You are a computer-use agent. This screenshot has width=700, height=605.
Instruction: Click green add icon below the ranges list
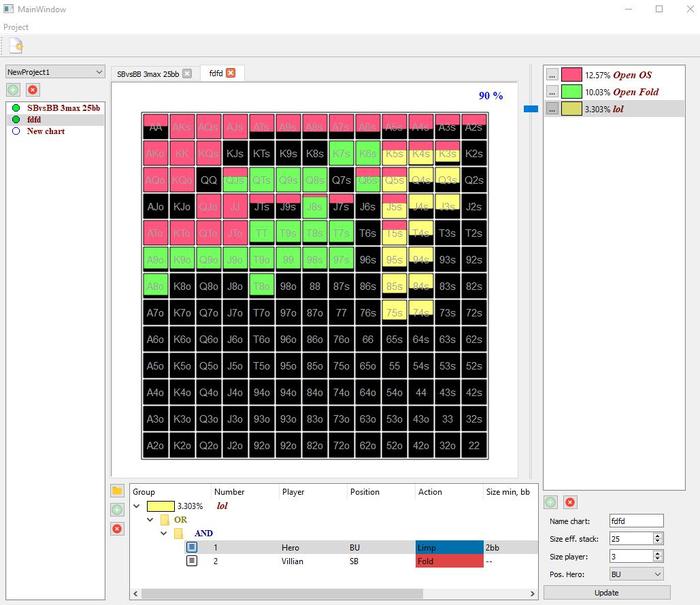550,502
